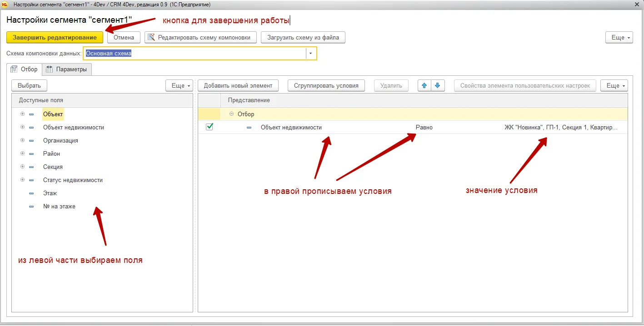Viewport: 644px width, 326px height.
Task: Expand the Район field node
Action: tap(22, 153)
